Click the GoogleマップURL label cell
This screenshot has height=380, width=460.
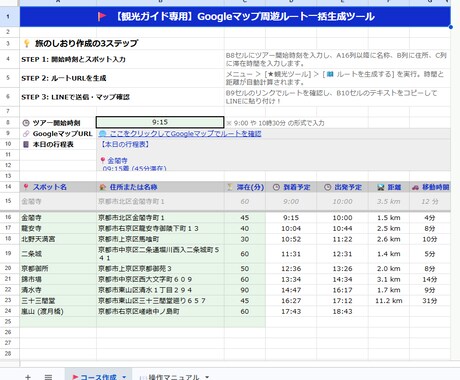(58, 134)
